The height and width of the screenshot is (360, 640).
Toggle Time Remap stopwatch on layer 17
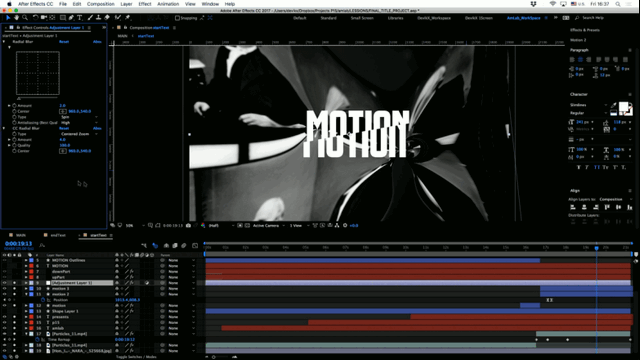click(x=38, y=340)
